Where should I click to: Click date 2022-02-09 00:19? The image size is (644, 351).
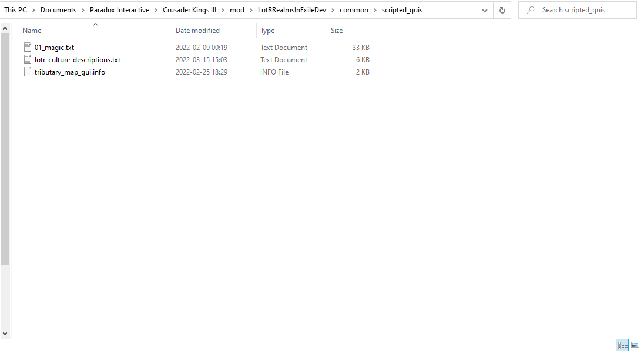pos(201,48)
